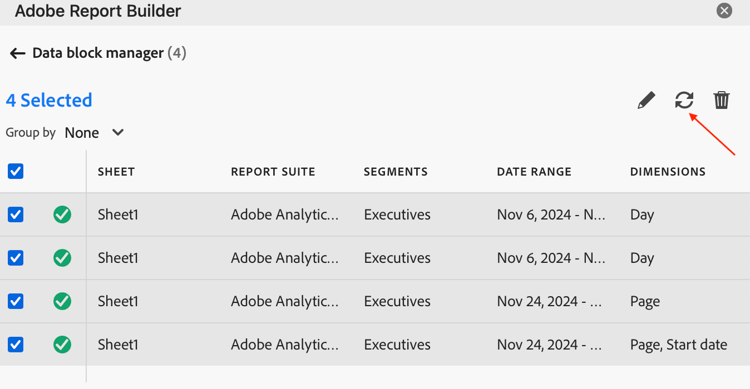Open the Group by None dropdown
Image resolution: width=750 pixels, height=389 pixels.
point(94,133)
